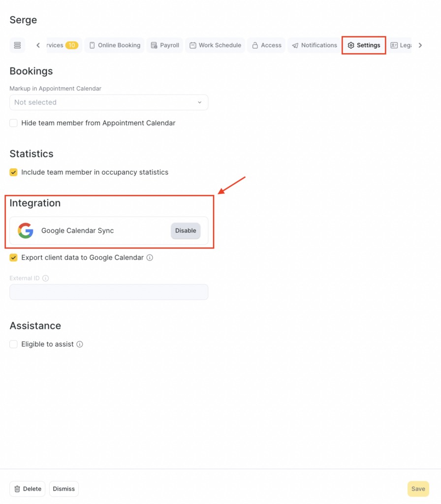Image resolution: width=441 pixels, height=504 pixels.
Task: Uncheck Include team member in occupancy statistics
Action: [14, 172]
